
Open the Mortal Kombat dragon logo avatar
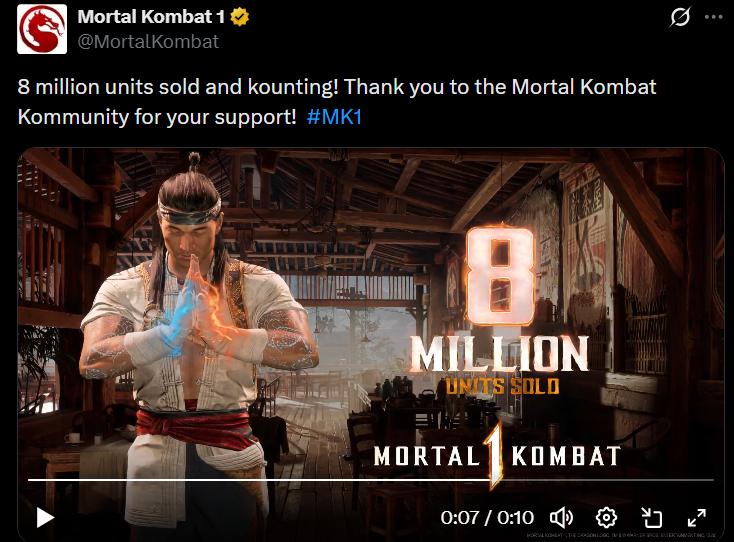(x=42, y=29)
